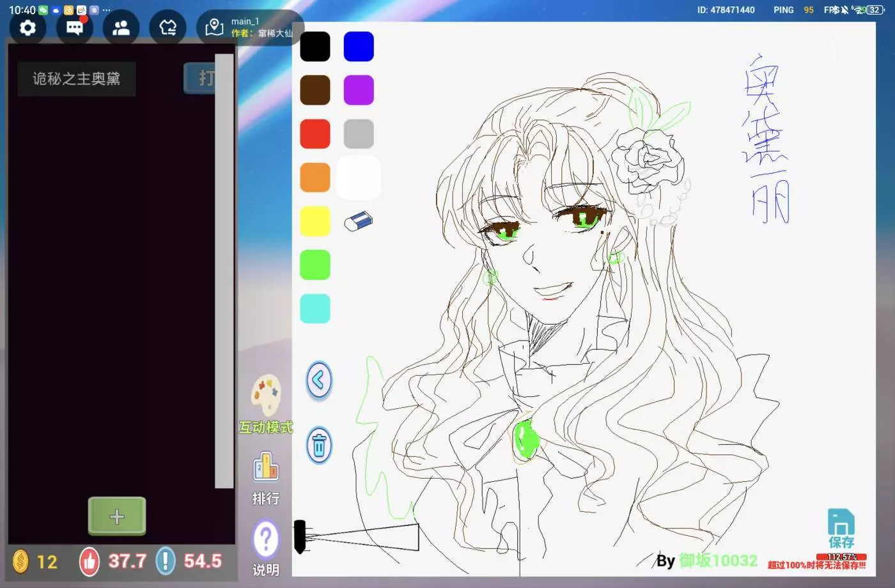Click the 超过100%时将无法保存 warning text
The image size is (895, 588).
(x=816, y=566)
